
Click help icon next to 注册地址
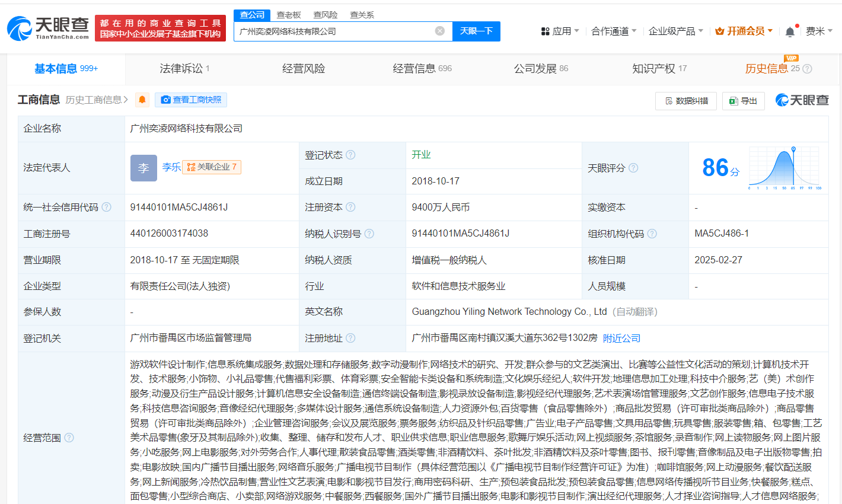350,338
